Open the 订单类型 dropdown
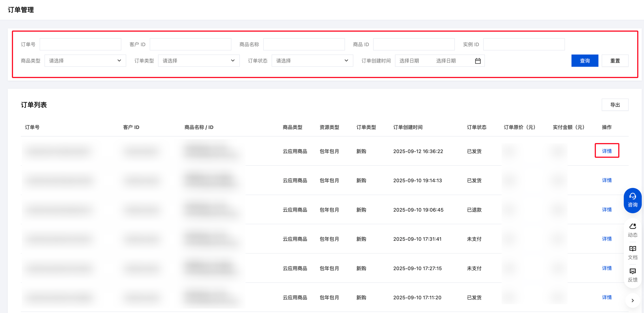644x313 pixels. (x=198, y=61)
